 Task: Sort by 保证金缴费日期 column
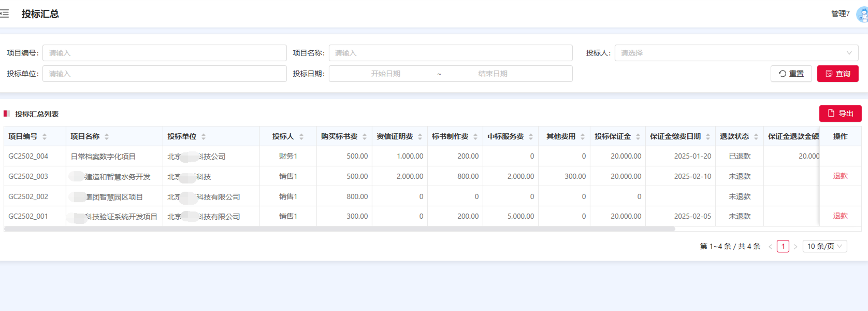coord(708,137)
